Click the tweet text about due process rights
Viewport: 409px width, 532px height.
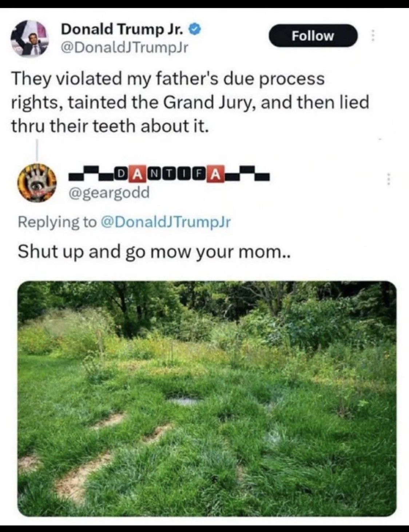[190, 102]
